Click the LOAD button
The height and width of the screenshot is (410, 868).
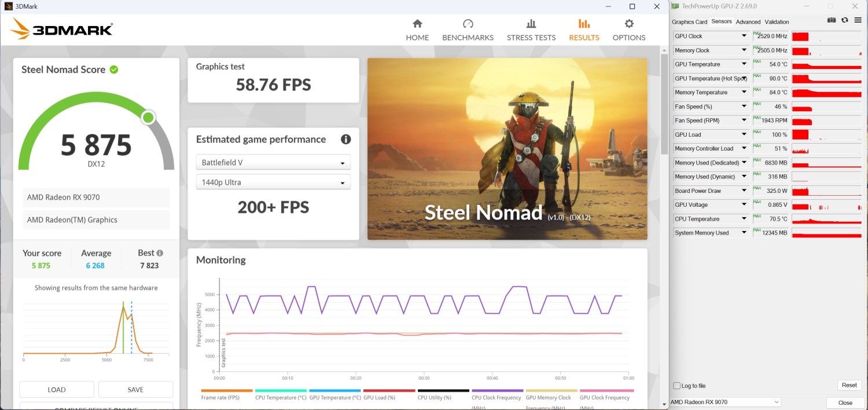tap(57, 389)
